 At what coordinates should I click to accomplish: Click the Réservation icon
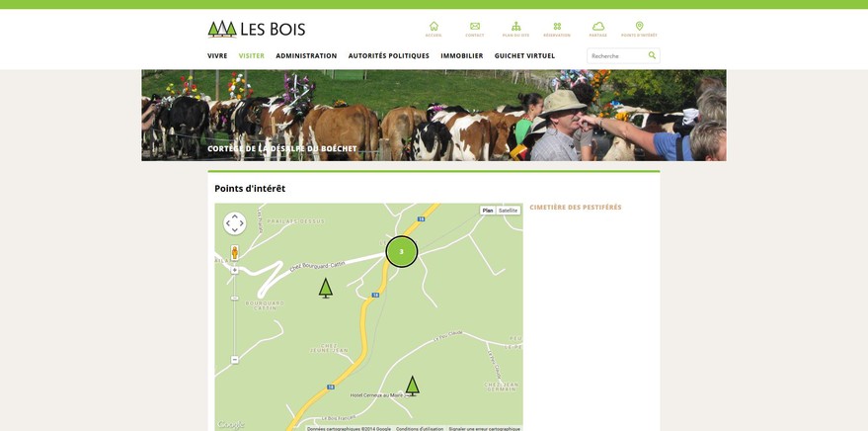point(557,29)
